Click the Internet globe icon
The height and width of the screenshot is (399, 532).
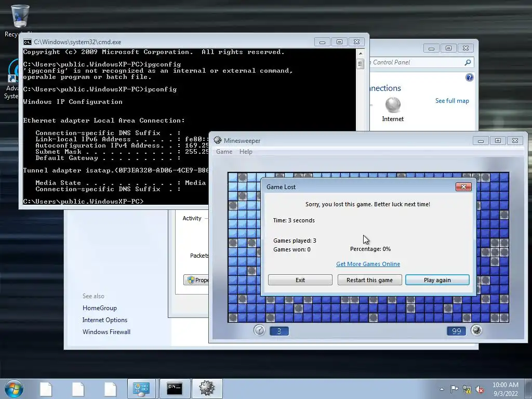393,105
